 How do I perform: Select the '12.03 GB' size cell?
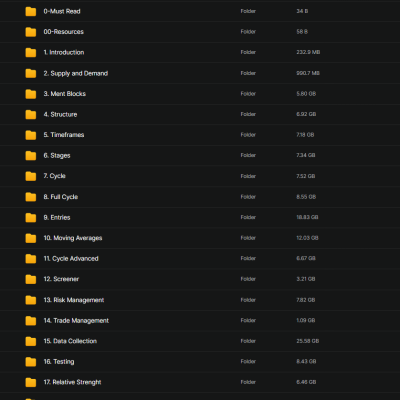307,238
